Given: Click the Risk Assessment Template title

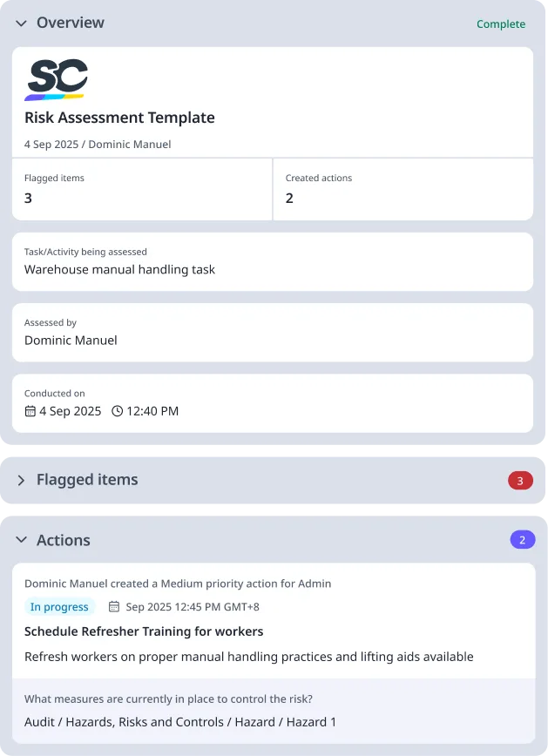Looking at the screenshot, I should pyautogui.click(x=118, y=118).
